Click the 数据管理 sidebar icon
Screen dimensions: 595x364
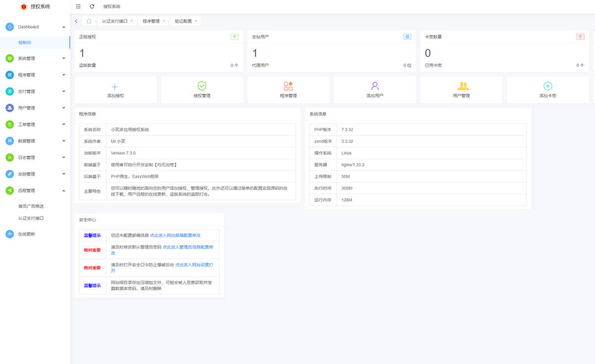[9, 141]
